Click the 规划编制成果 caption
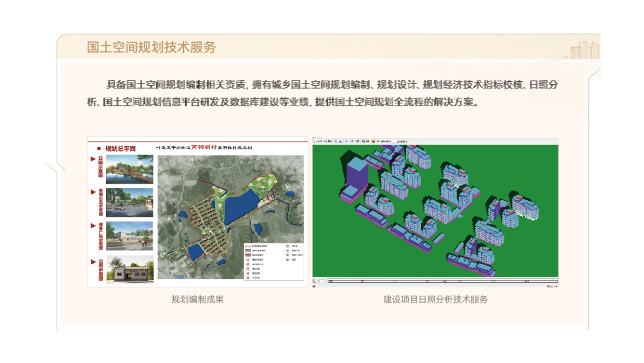Screen dimensions: 644x363 [x=198, y=299]
